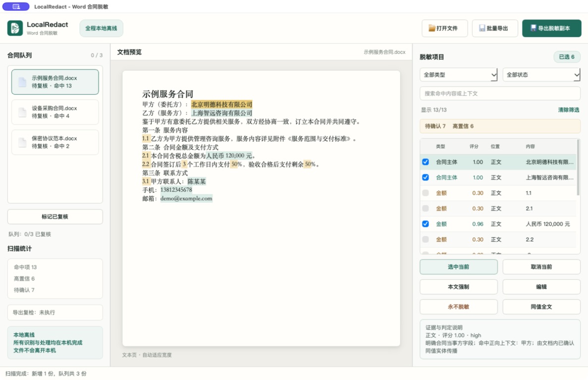Click the 编辑 button

coord(541,287)
